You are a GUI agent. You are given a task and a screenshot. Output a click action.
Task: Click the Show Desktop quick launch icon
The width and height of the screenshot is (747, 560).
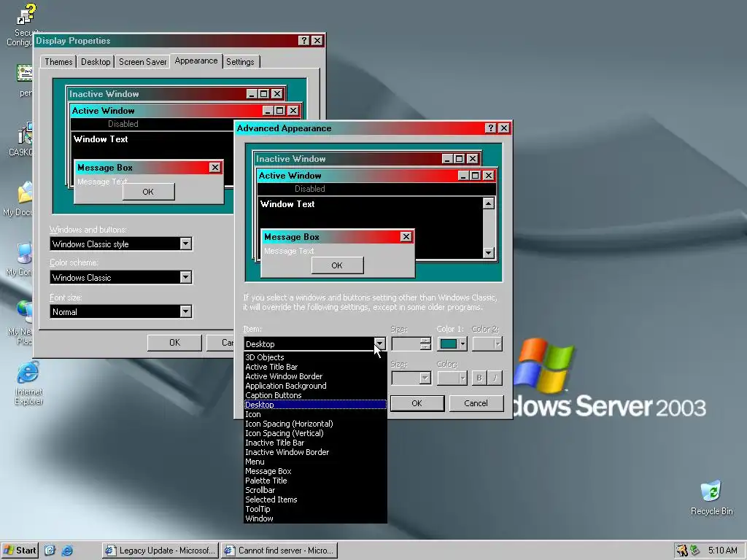coord(50,551)
